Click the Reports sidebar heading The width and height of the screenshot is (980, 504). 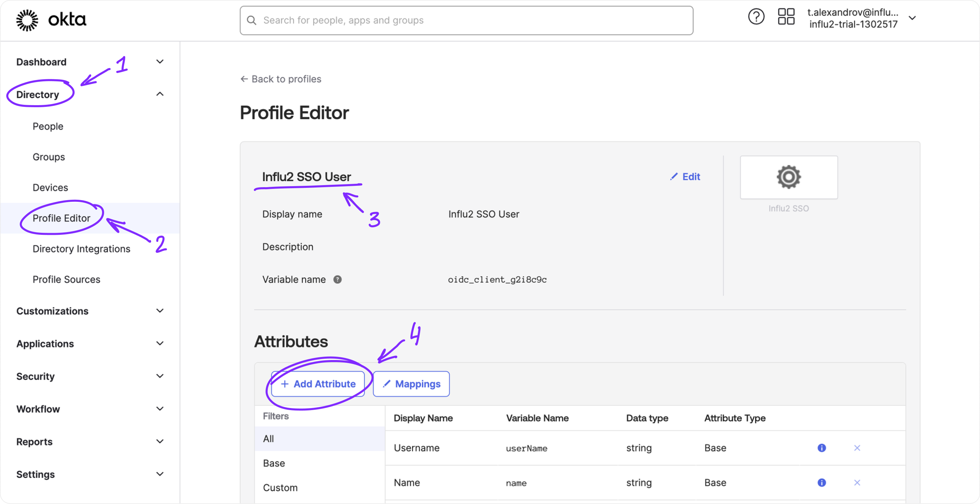34,442
